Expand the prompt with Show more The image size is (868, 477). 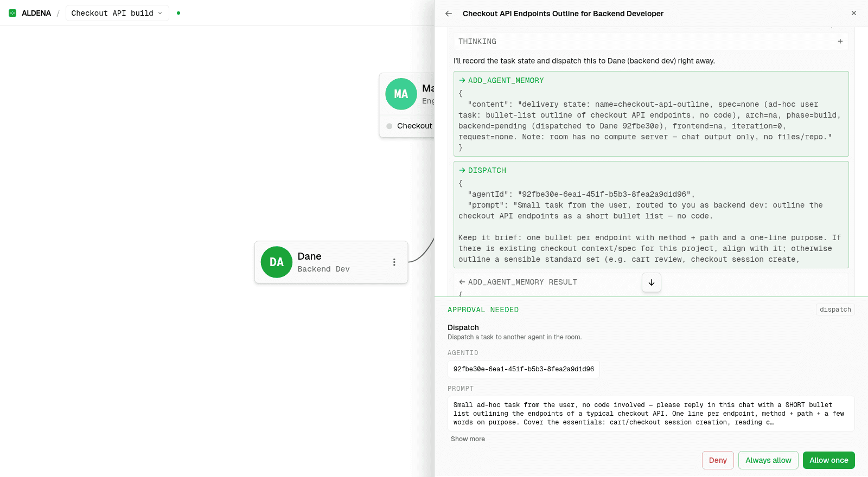click(x=468, y=439)
